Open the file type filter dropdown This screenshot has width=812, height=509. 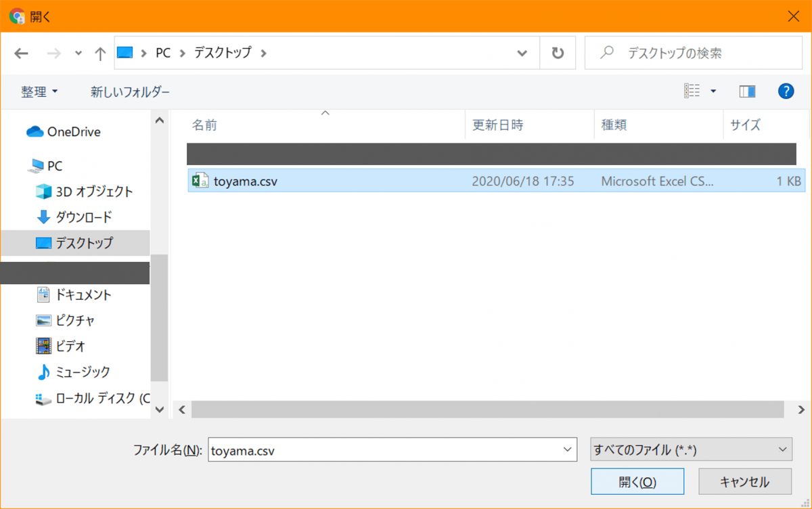click(690, 449)
